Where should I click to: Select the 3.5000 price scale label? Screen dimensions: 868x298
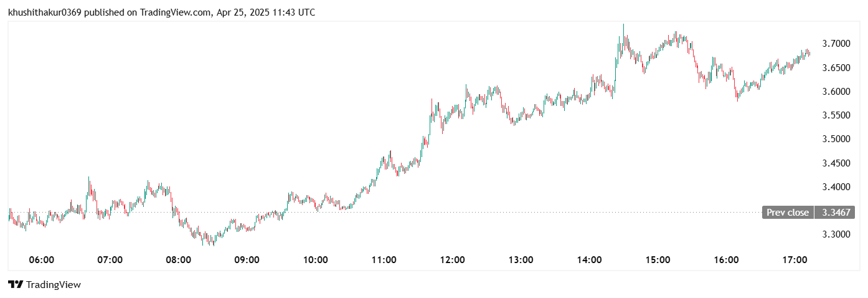point(835,139)
